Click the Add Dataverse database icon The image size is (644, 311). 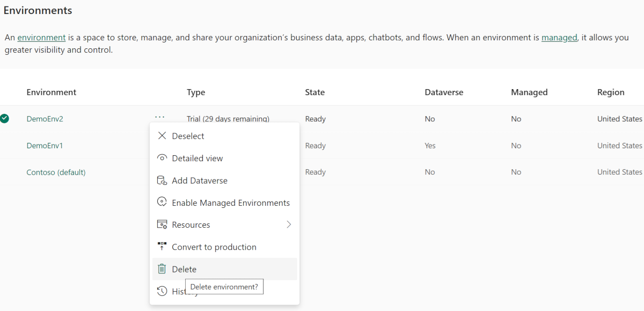(x=162, y=180)
